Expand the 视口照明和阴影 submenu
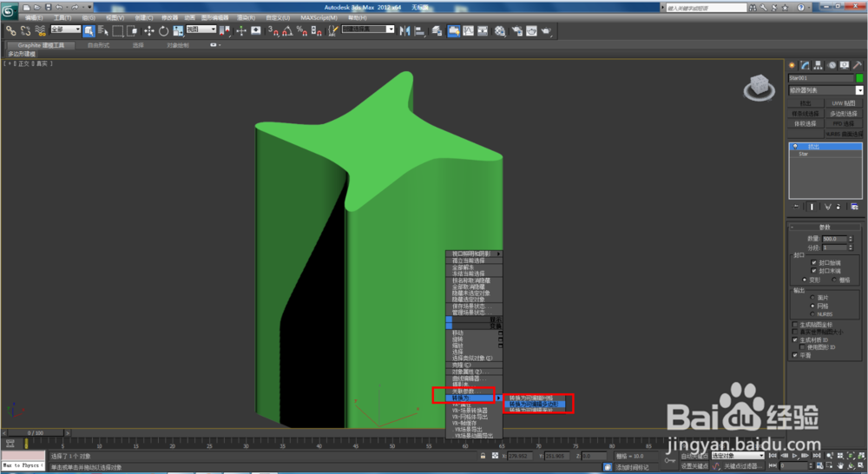 474,253
